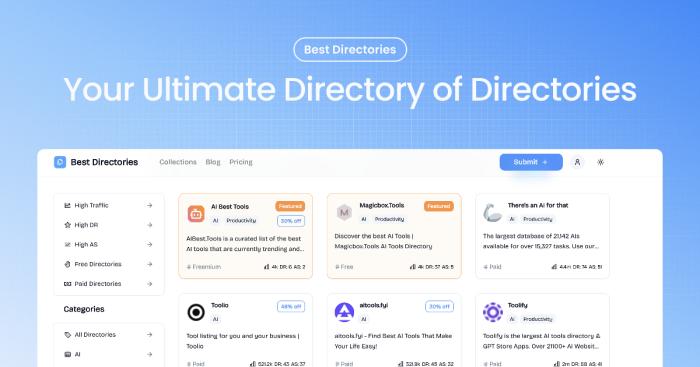Open High Traffic arrow

[x=150, y=205]
